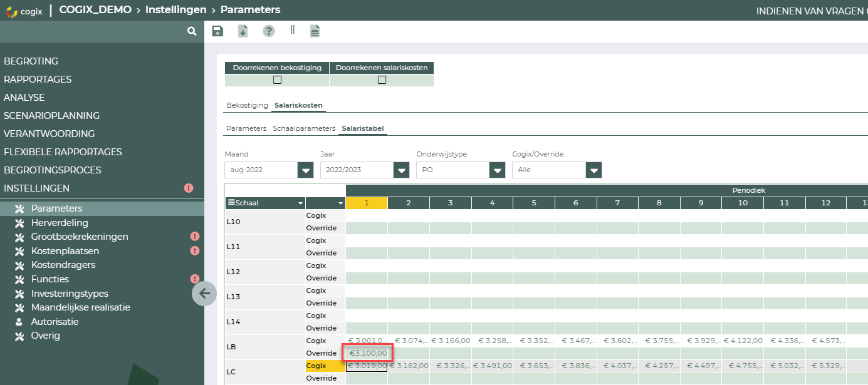The height and width of the screenshot is (385, 868).
Task: Click the Cogix logo
Action: [x=24, y=11]
